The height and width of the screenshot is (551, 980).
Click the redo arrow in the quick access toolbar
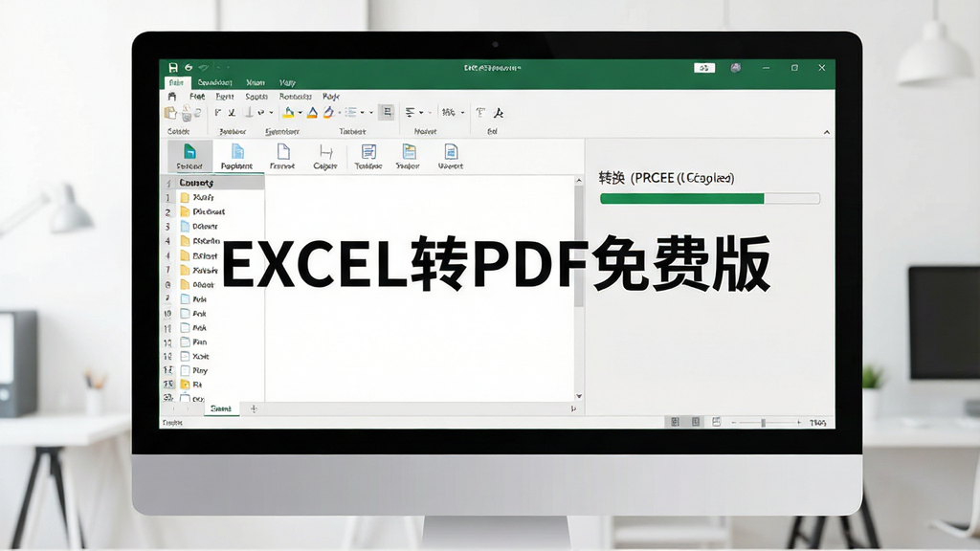coord(203,68)
